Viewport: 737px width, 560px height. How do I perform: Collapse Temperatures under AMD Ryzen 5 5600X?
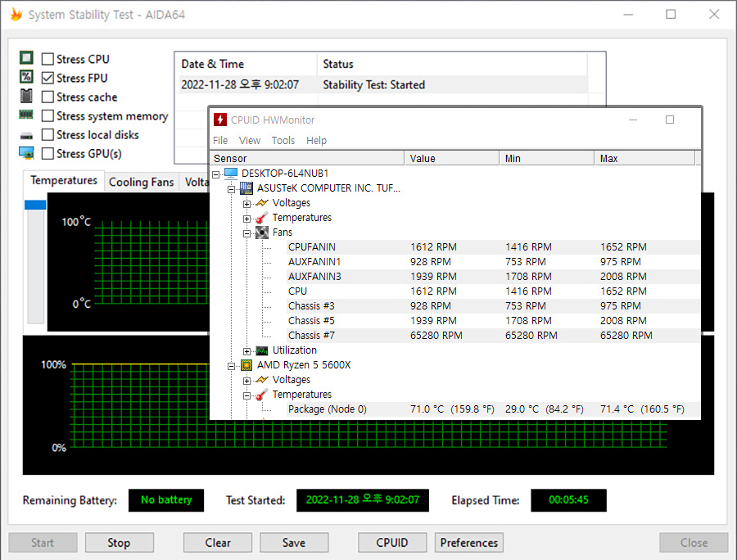click(x=246, y=395)
